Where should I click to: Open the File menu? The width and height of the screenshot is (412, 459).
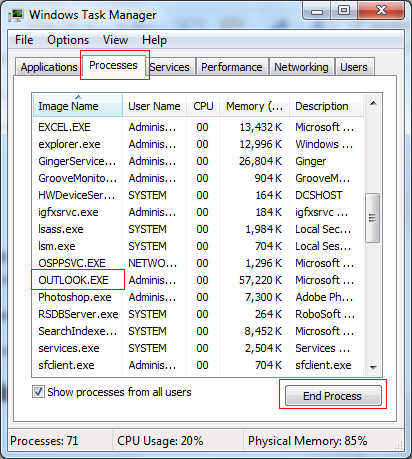click(x=24, y=40)
